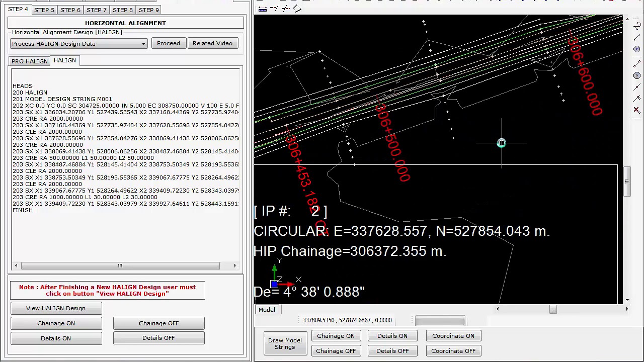Select the trim tool icon
Image resolution: width=644 pixels, height=362 pixels.
tap(286, 9)
